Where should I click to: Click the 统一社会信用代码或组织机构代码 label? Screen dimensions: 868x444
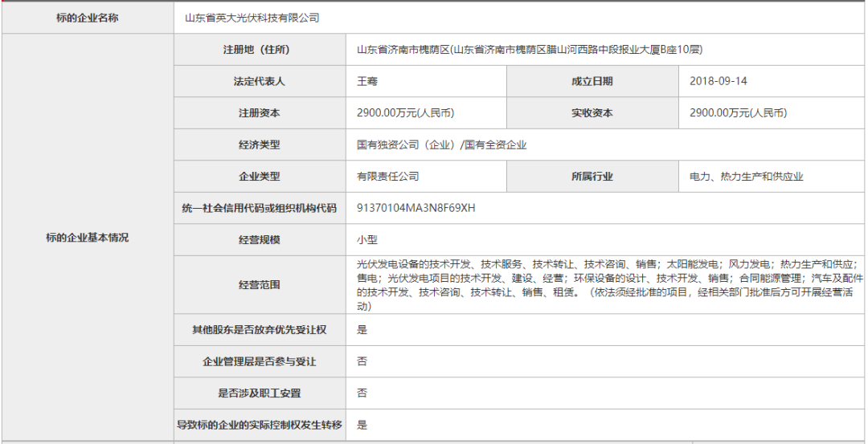(x=260, y=208)
